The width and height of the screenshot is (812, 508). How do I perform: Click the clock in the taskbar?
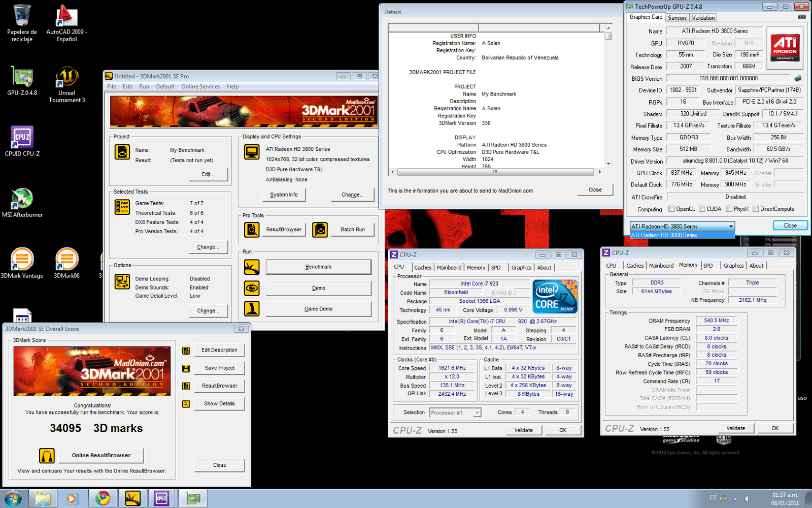coord(785,498)
